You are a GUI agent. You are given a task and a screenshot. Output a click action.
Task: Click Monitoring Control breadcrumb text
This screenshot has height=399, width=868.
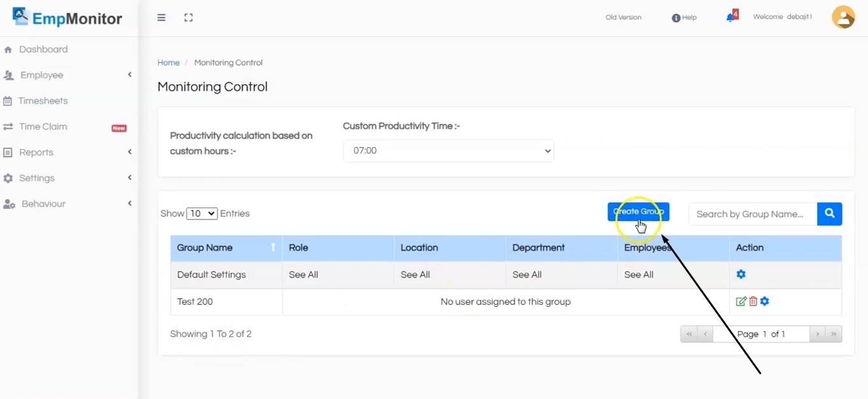[x=228, y=62]
